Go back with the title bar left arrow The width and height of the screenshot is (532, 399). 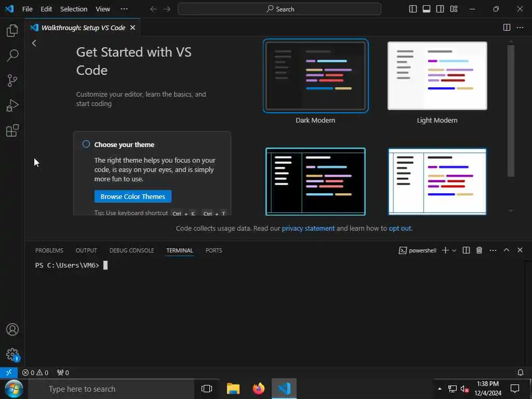click(x=153, y=9)
